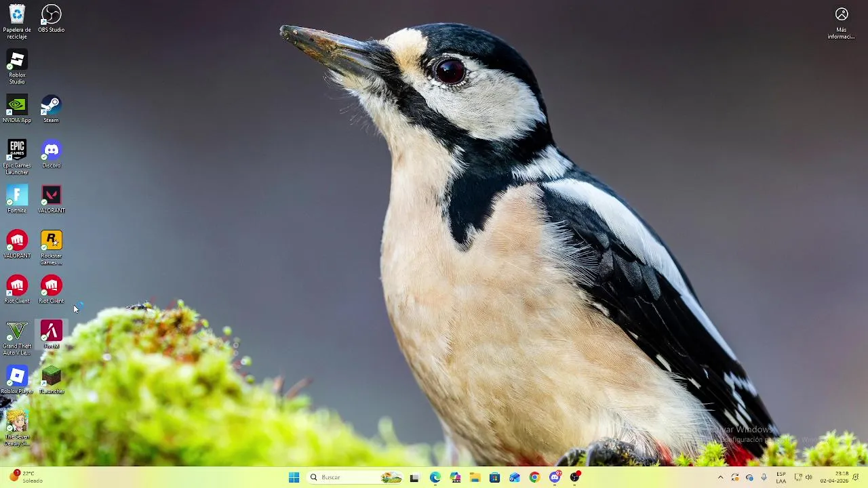The width and height of the screenshot is (868, 488).
Task: Open Task View from the taskbar
Action: coord(414,477)
